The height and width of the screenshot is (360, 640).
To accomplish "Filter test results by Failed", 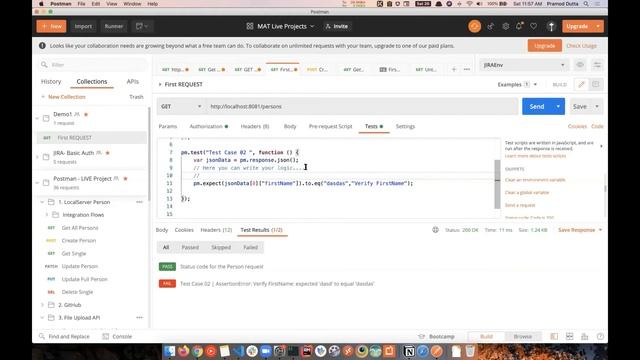I will coord(250,247).
